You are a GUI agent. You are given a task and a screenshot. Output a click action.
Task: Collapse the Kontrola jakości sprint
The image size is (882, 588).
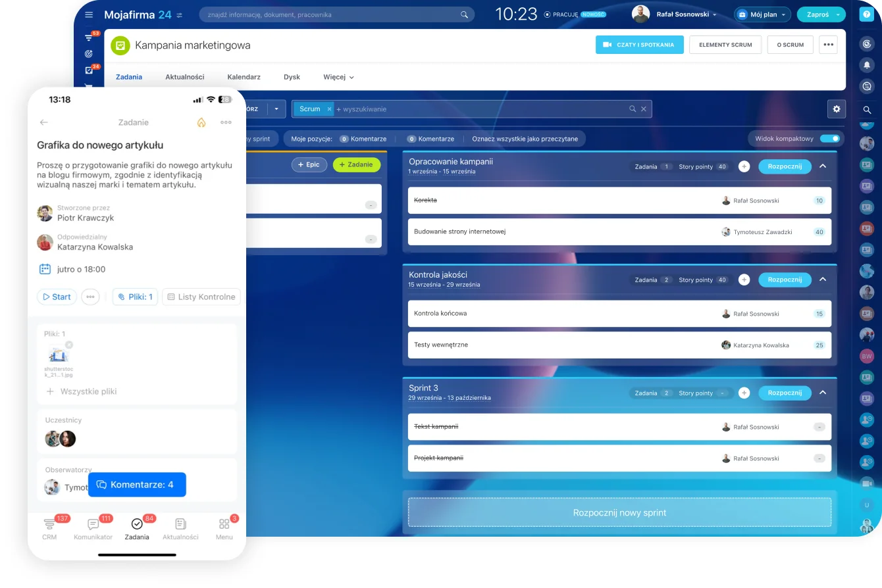(822, 280)
